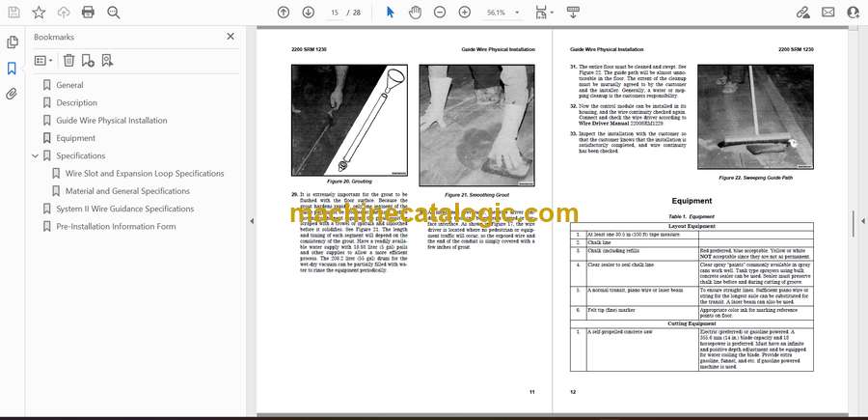The width and height of the screenshot is (868, 420).
Task: Select the Specifications bookmark
Action: click(80, 155)
